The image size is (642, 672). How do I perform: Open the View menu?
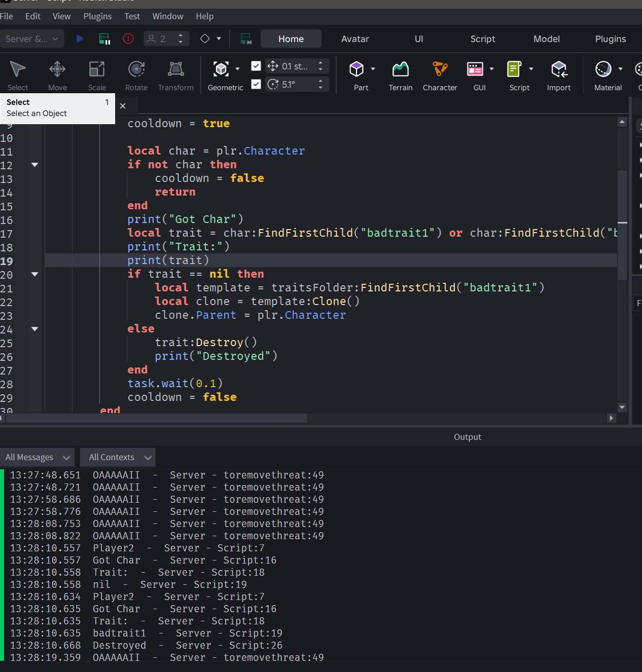pos(61,16)
